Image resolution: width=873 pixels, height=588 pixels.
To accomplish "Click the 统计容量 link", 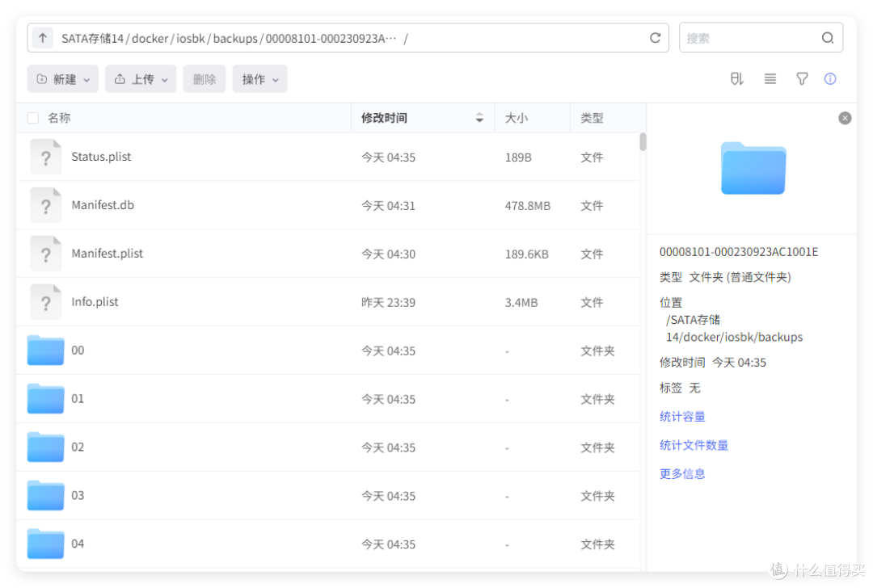I will coord(682,417).
